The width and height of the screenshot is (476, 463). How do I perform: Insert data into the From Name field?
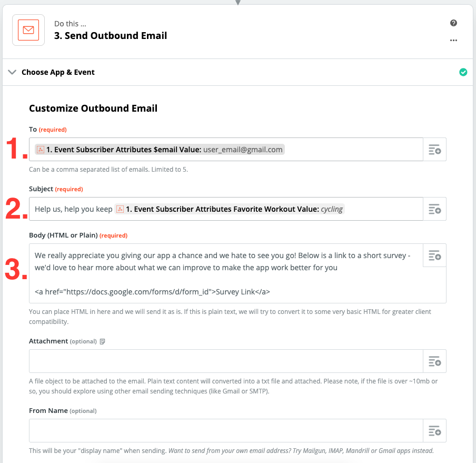(434, 430)
